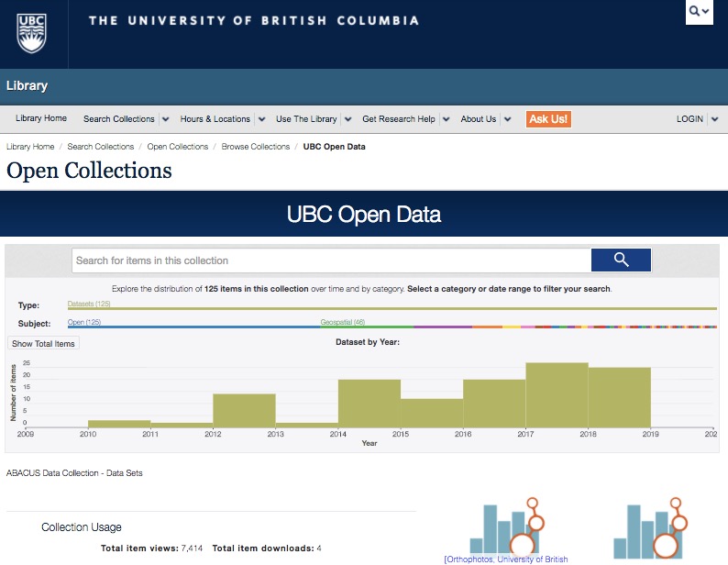Open Hours & Locations menu item

point(215,119)
